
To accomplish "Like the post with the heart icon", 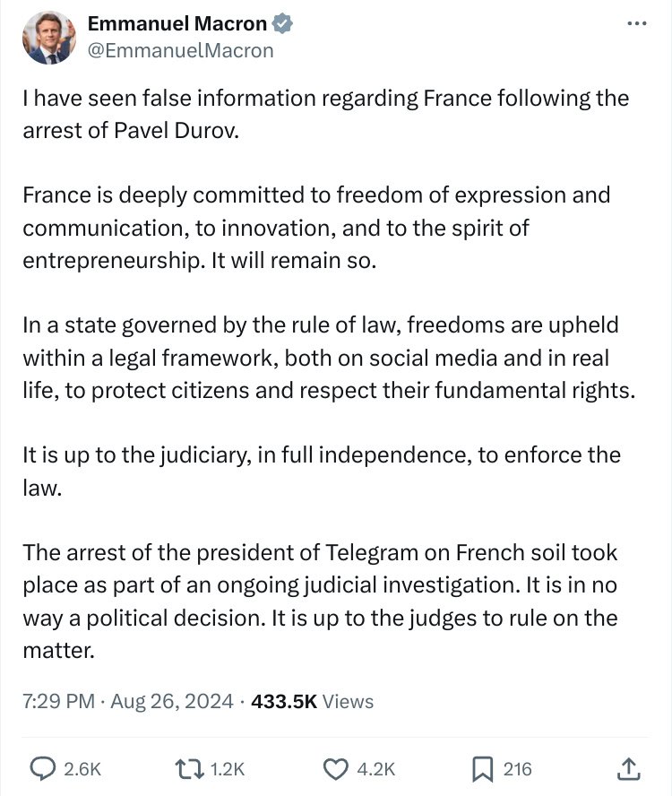I will [x=335, y=768].
